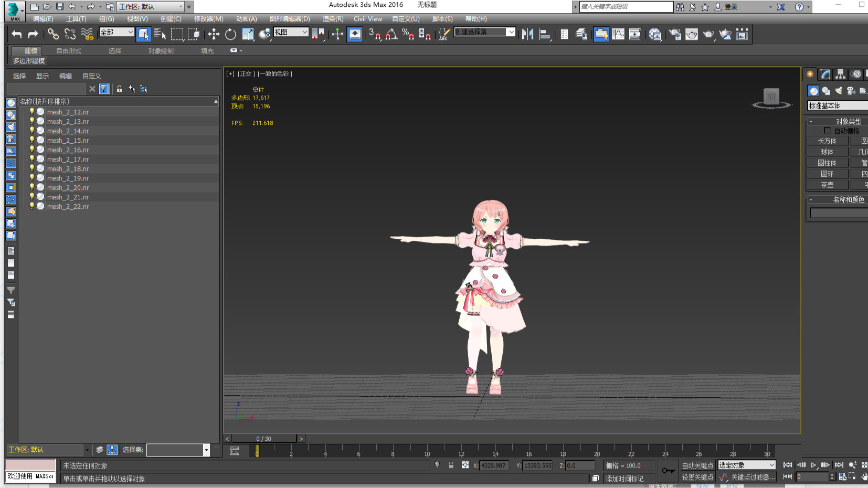Expand the 创建选择集 dropdown
868x488 pixels.
[511, 32]
